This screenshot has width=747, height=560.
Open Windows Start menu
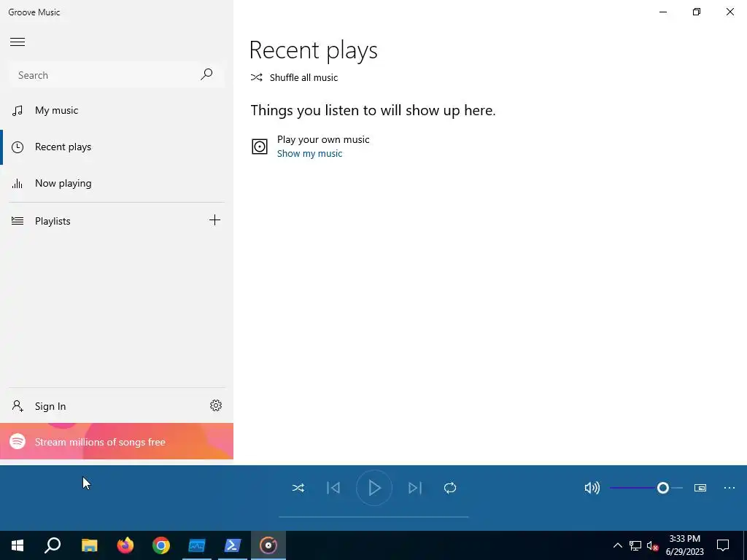[x=18, y=545]
